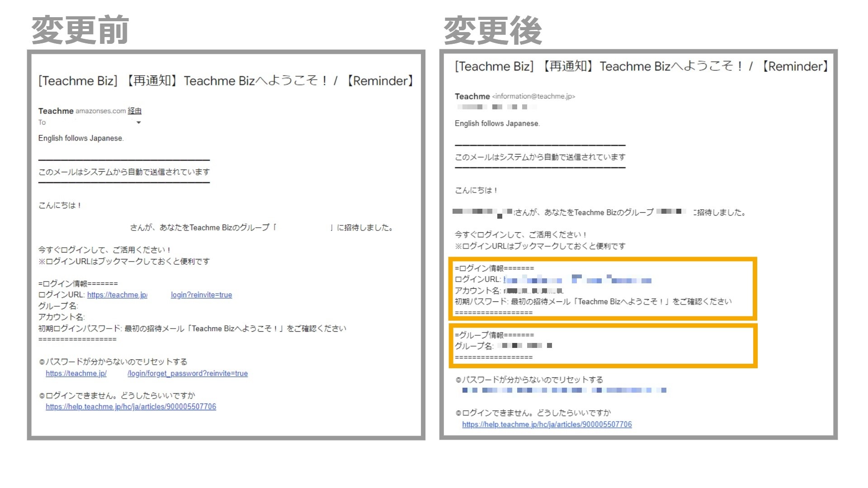
Task: Click ◎ログインできません。どうしたらいいですか in 変更前 email
Action: (x=117, y=395)
